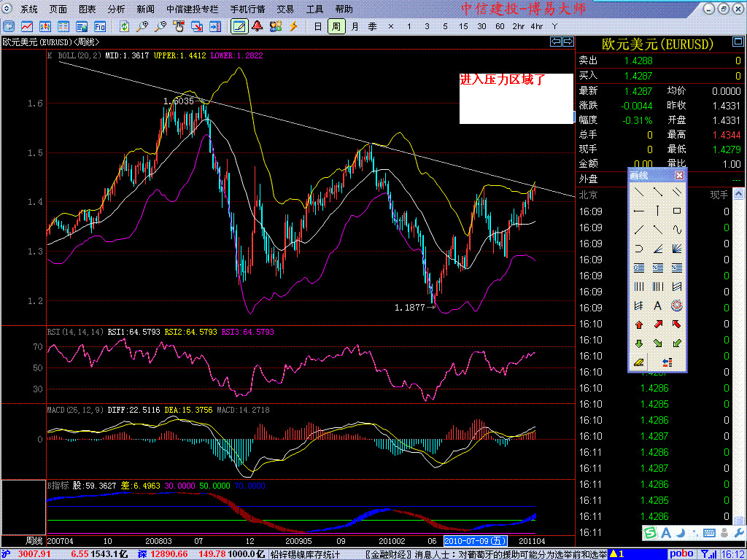Screen dimensions: 747x560
Task: Click the arrow list icon beside eraser
Action: point(667,363)
